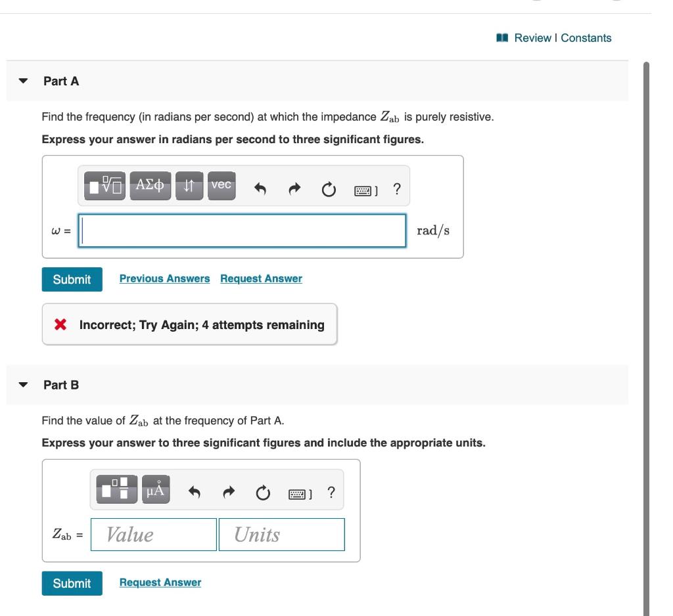Redo entry in Part A toolbar

point(294,188)
